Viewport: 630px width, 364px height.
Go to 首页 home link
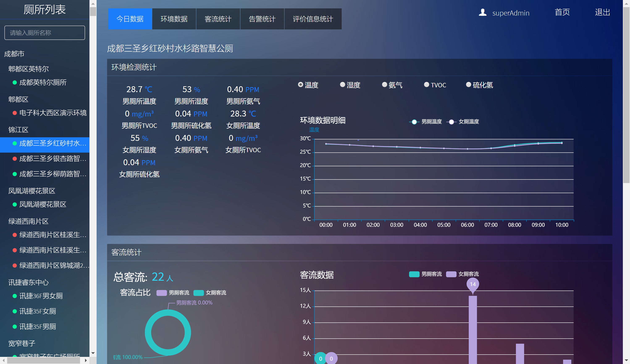point(562,12)
